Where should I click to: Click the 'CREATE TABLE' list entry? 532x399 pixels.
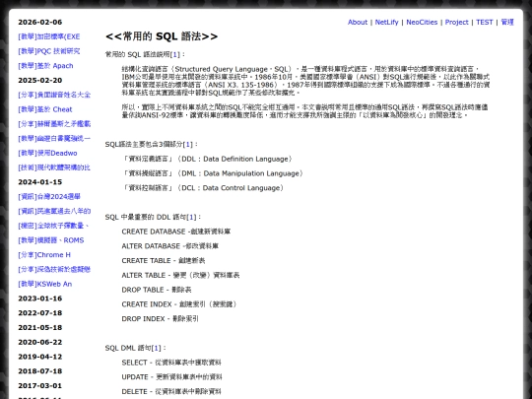[164, 261]
